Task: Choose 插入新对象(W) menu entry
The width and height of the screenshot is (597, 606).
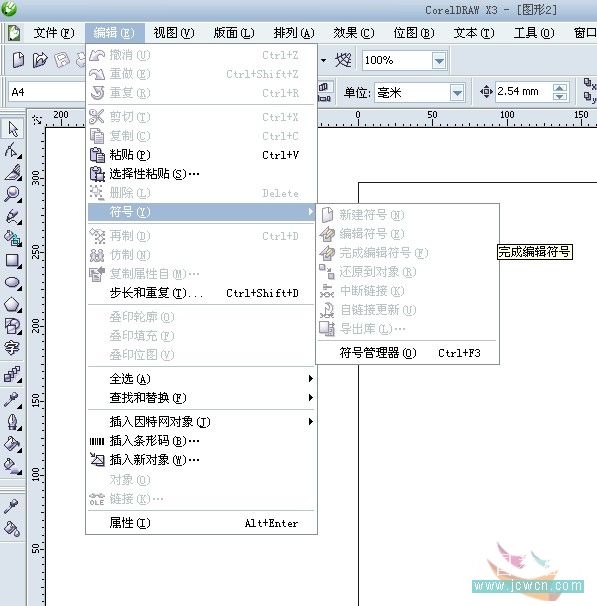Action: click(201, 460)
